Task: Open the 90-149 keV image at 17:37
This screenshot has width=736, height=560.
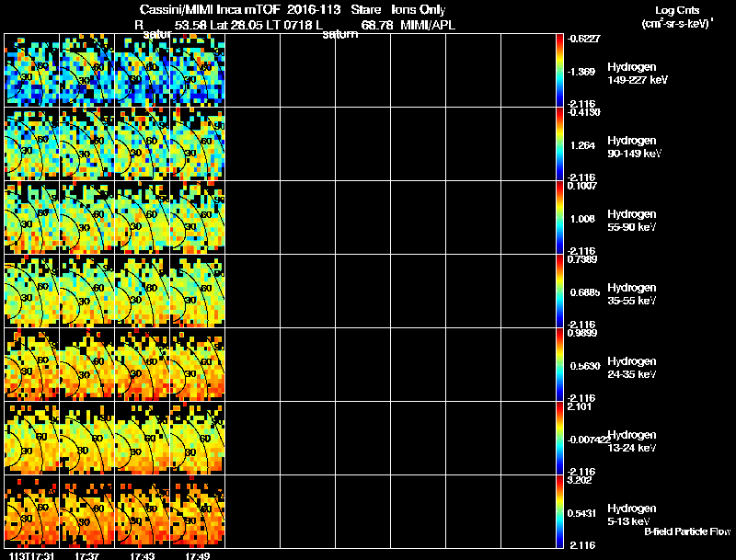Action: click(x=86, y=144)
